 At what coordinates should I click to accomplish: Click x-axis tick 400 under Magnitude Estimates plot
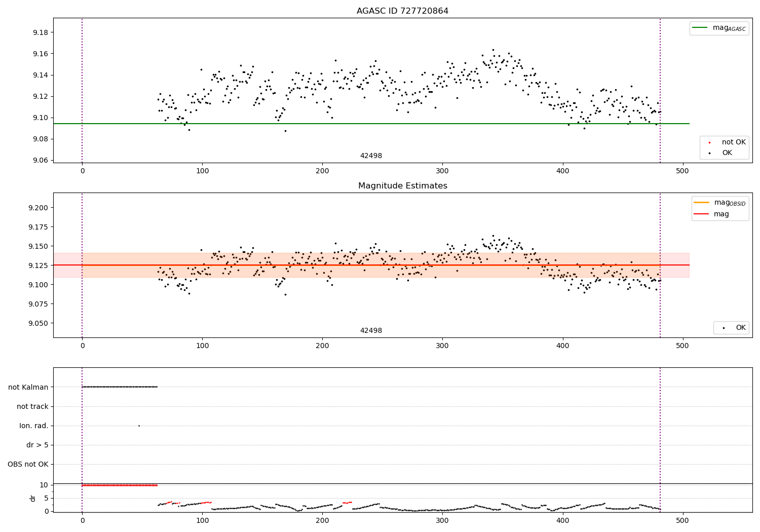[562, 346]
